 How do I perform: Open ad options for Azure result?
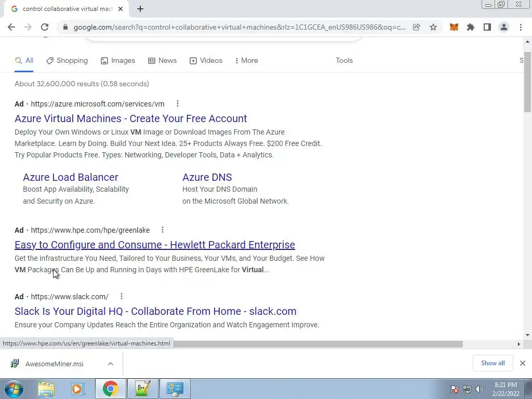coord(178,104)
